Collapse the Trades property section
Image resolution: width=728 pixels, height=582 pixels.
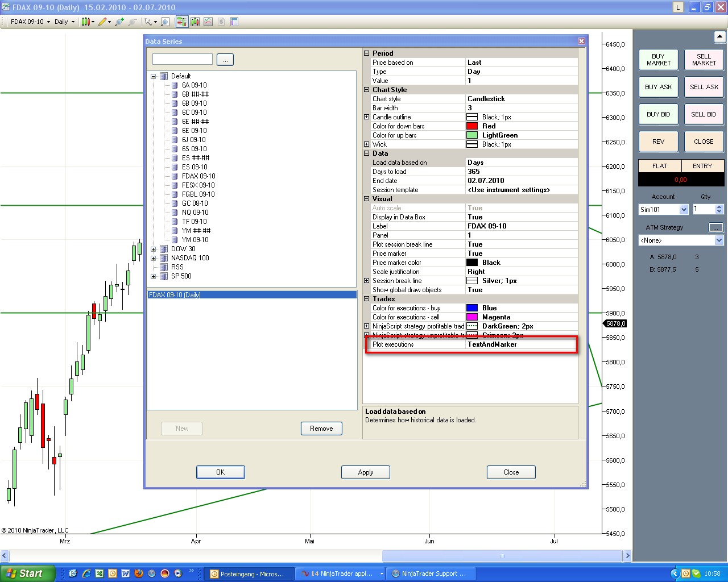(x=367, y=299)
